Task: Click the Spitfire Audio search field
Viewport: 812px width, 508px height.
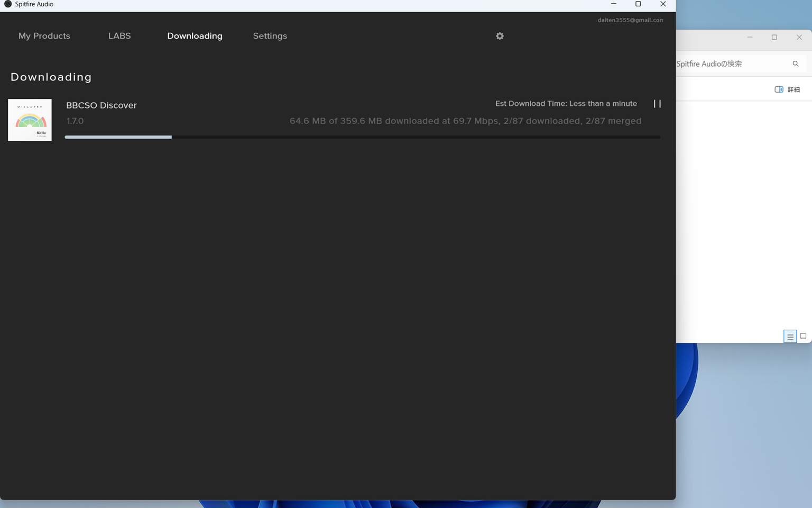Action: click(732, 63)
